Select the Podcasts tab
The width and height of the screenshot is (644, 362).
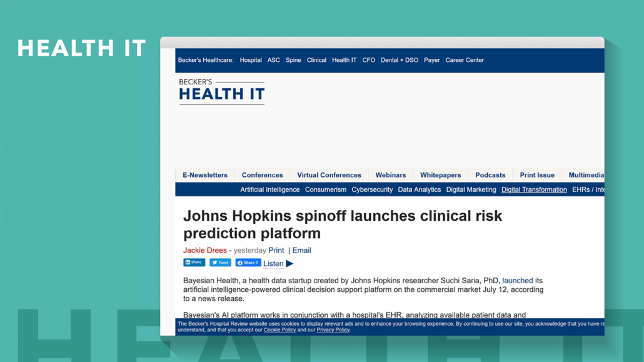point(490,175)
